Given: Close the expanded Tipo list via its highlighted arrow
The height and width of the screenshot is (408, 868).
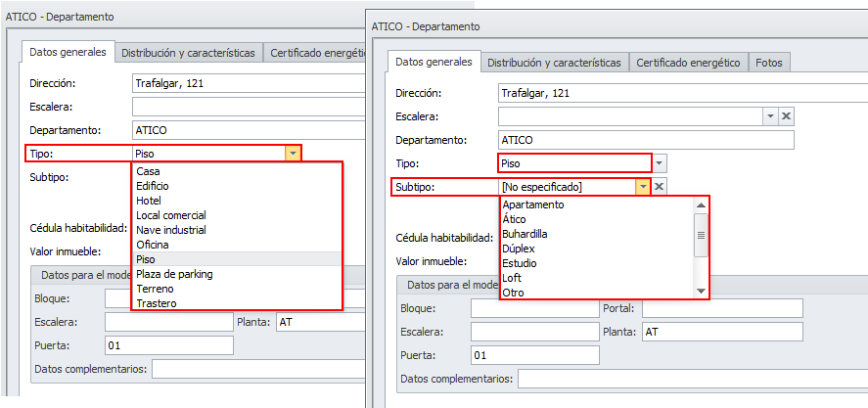Looking at the screenshot, I should [293, 153].
